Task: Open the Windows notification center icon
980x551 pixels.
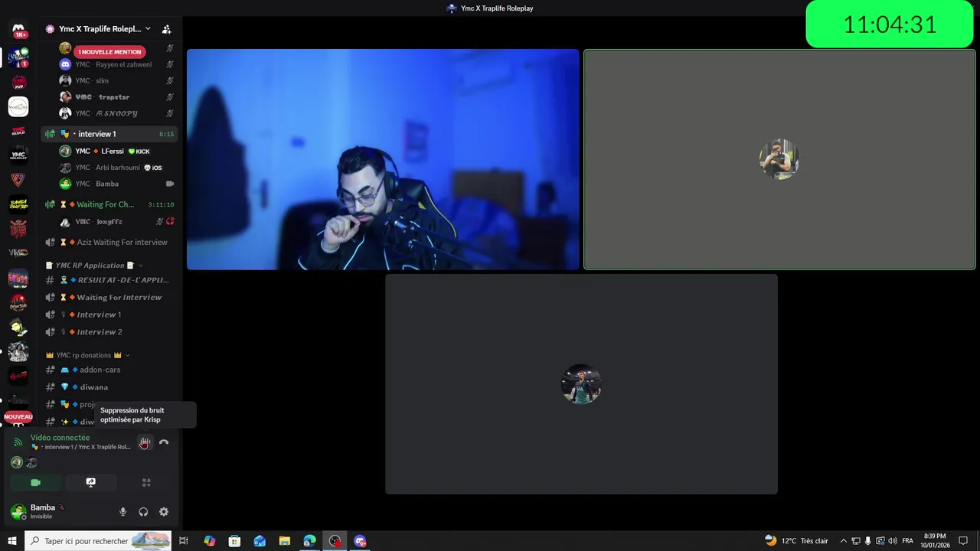Action: pos(963,541)
